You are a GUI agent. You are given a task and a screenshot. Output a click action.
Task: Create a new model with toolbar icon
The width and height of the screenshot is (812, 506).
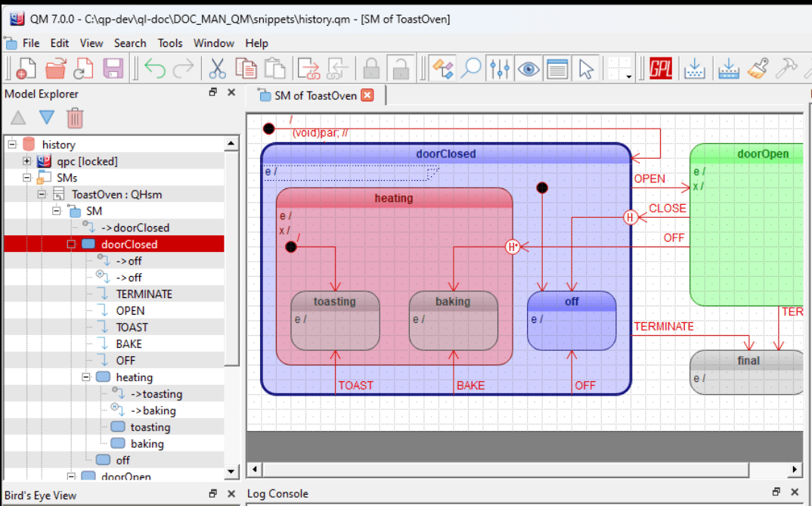pyautogui.click(x=26, y=68)
